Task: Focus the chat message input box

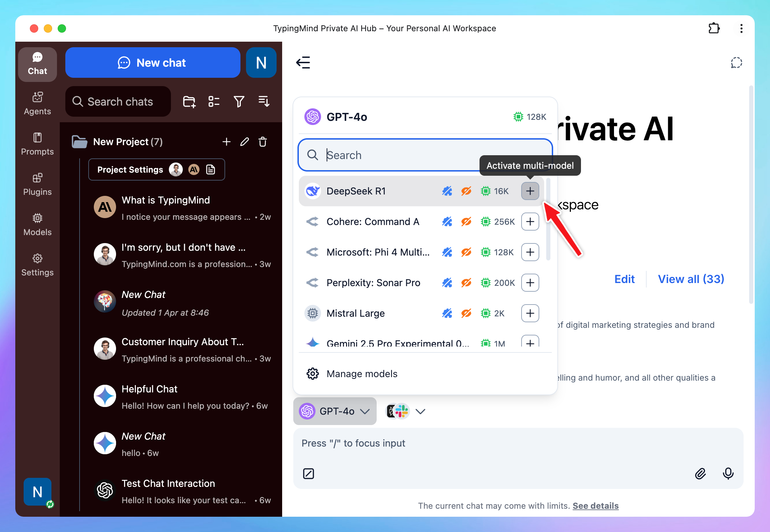Action: click(518, 443)
